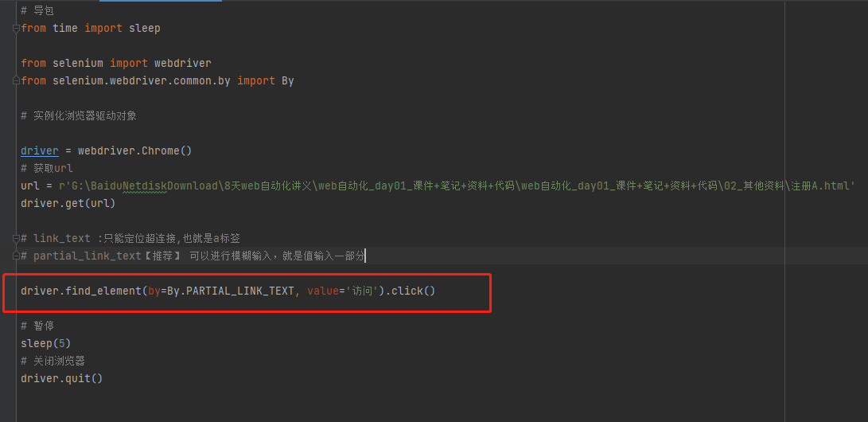Viewport: 868px width, 422px height.
Task: Click the '.click()' method call
Action: click(x=411, y=291)
